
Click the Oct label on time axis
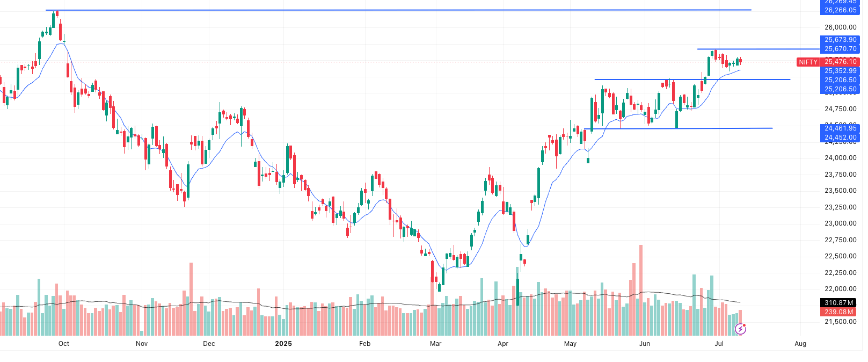coord(64,344)
